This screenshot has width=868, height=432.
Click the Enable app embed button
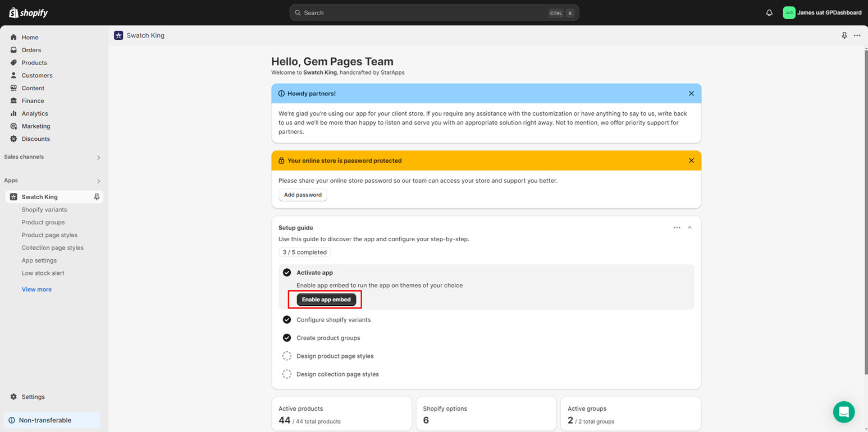(325, 299)
